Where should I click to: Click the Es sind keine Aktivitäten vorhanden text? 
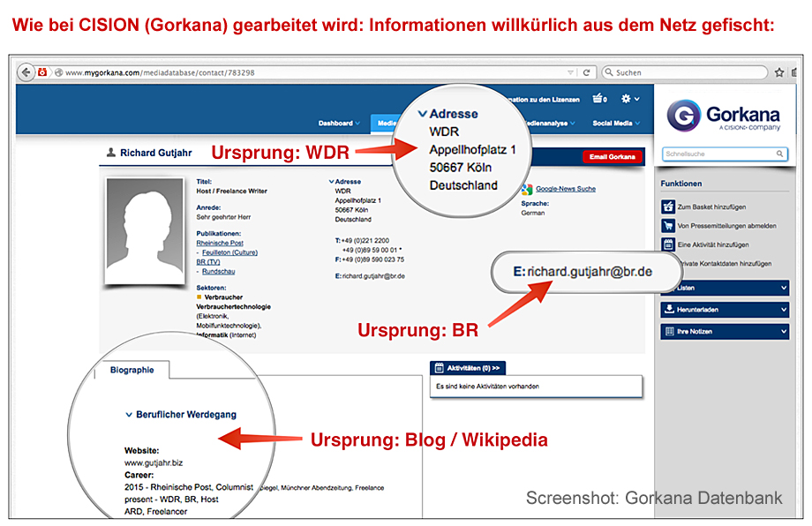pos(487,387)
